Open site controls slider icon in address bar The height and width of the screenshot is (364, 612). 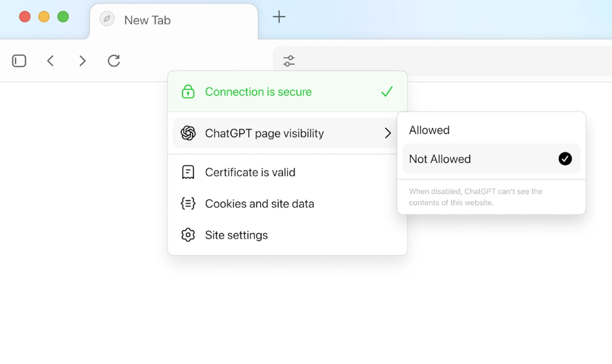[289, 61]
